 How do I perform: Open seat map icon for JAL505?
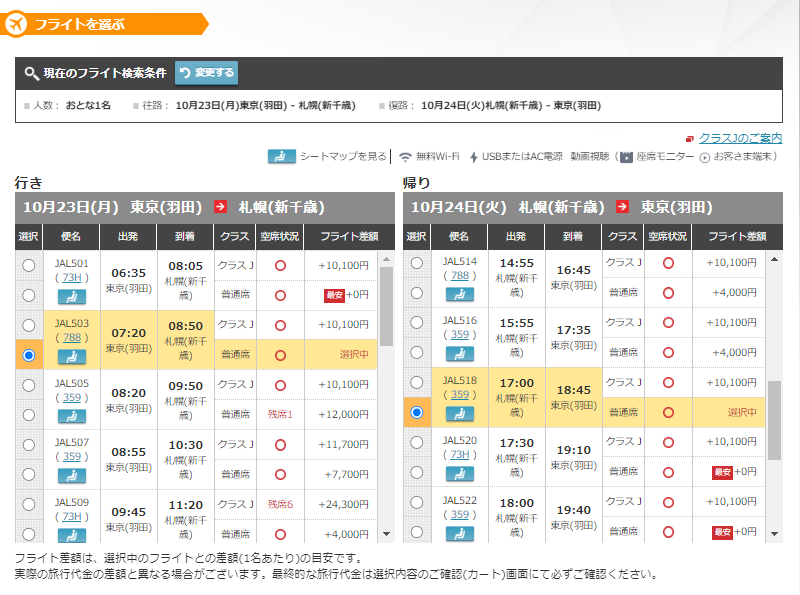(x=71, y=416)
